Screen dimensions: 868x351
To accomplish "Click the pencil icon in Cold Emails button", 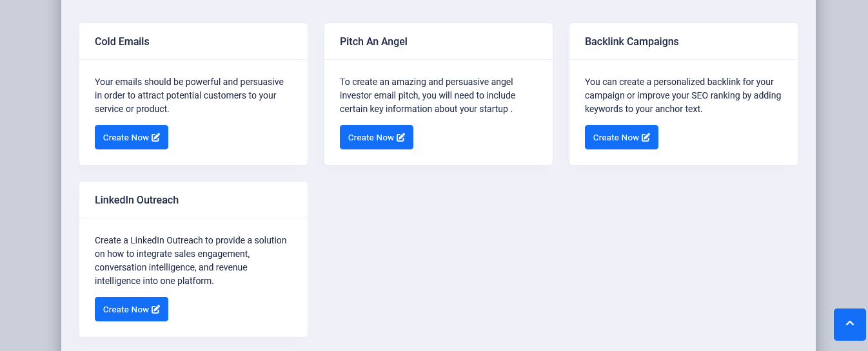I will [x=155, y=137].
